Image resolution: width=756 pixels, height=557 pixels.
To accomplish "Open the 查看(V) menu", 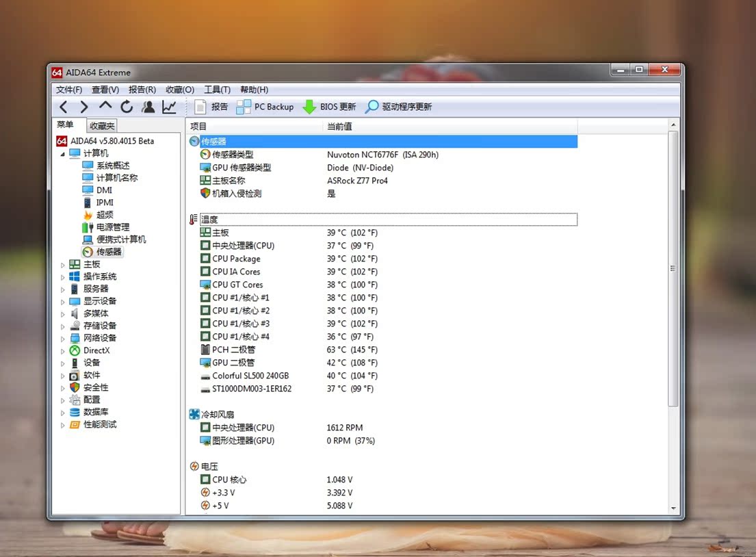I will [x=105, y=90].
